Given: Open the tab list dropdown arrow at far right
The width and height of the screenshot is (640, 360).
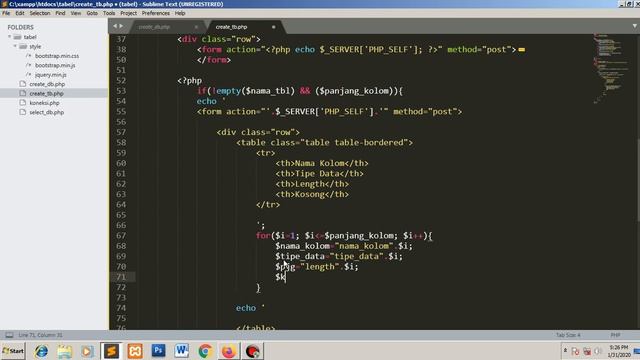Looking at the screenshot, I should [635, 26].
